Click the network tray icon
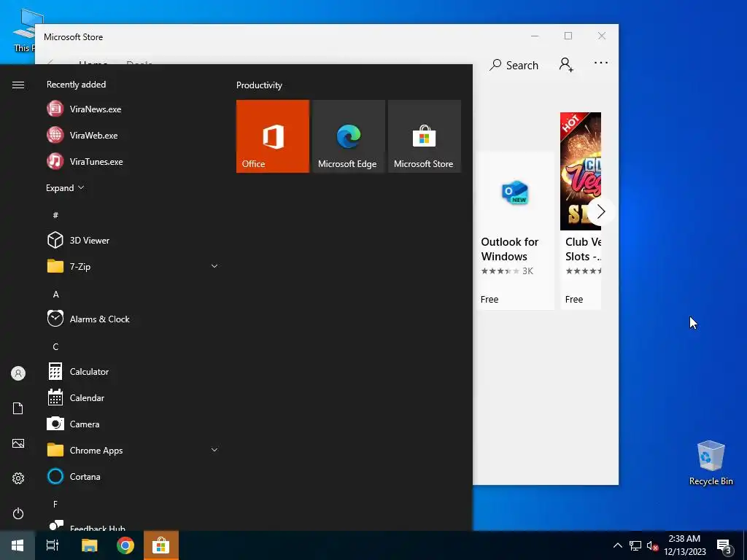The image size is (747, 560). pos(635,545)
